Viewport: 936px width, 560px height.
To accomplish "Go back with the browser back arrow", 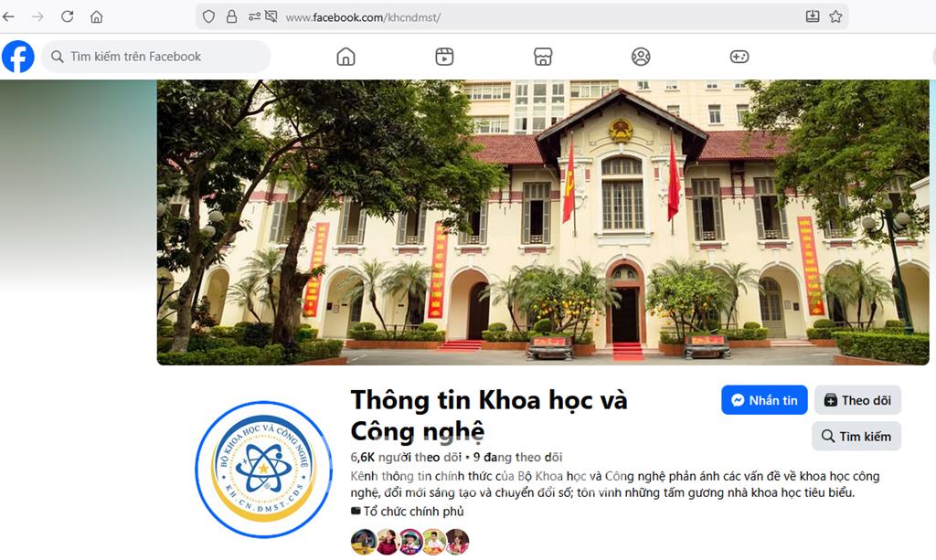I will click(8, 16).
